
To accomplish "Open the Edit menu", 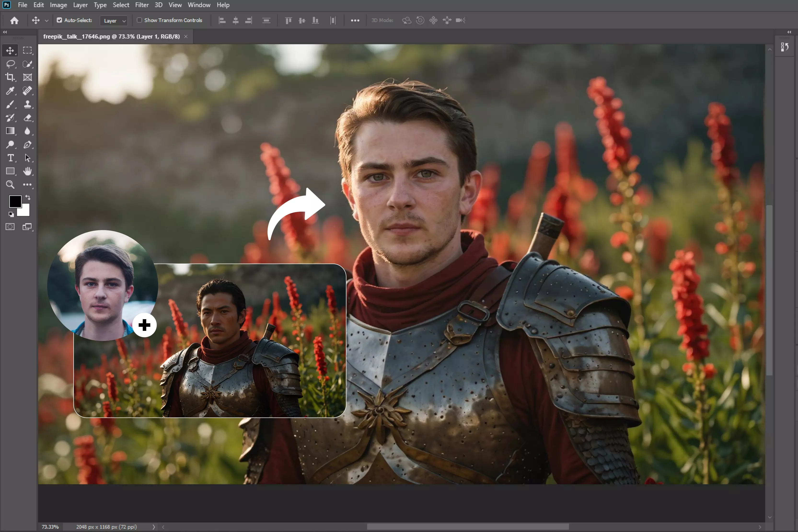I will pos(38,5).
